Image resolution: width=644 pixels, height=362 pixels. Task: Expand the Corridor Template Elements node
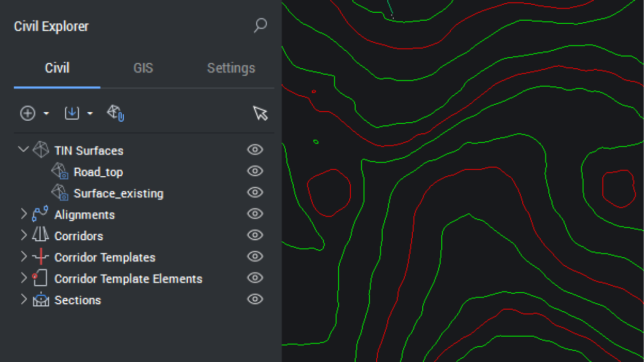(24, 278)
